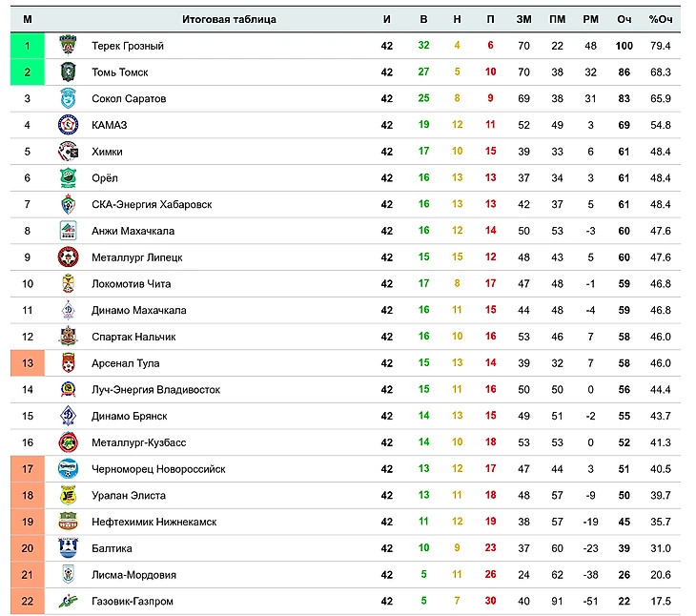Click the КАМАЗ team logo
Screen dimensions: 696x616
pos(68,125)
